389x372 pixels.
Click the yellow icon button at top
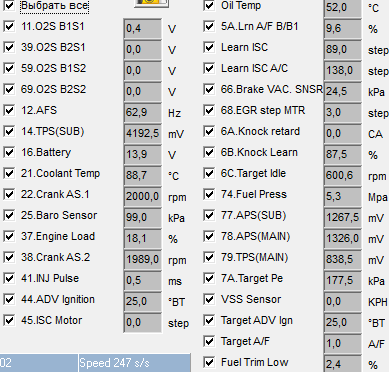click(x=152, y=3)
